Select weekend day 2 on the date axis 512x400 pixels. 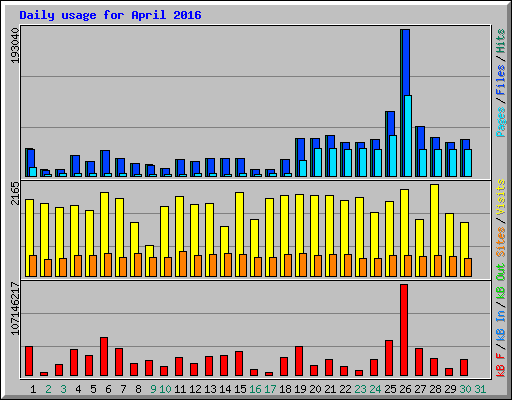[x=48, y=389]
